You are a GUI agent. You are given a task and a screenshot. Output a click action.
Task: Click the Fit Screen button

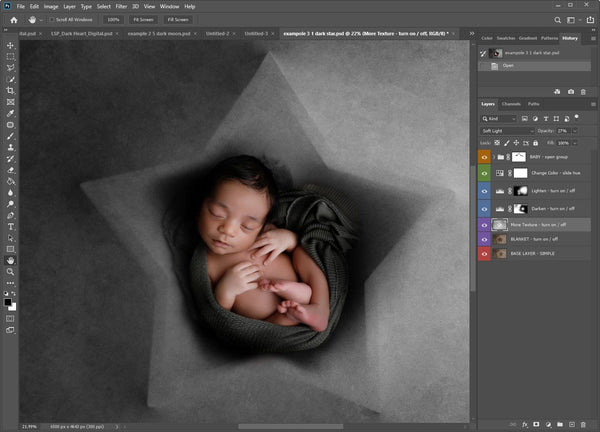(144, 19)
